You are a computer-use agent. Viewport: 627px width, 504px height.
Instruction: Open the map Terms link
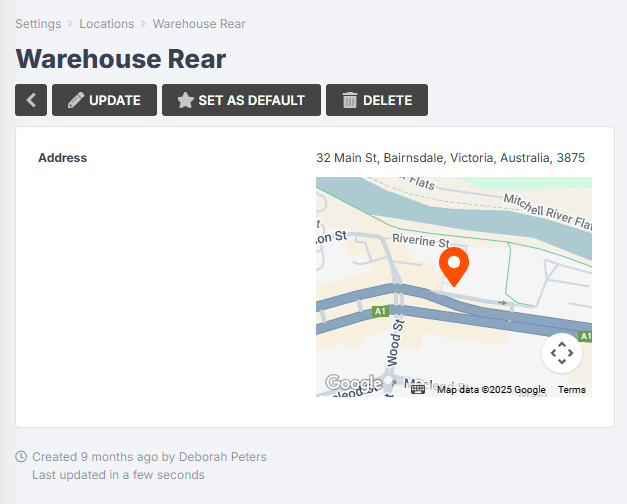pos(572,390)
